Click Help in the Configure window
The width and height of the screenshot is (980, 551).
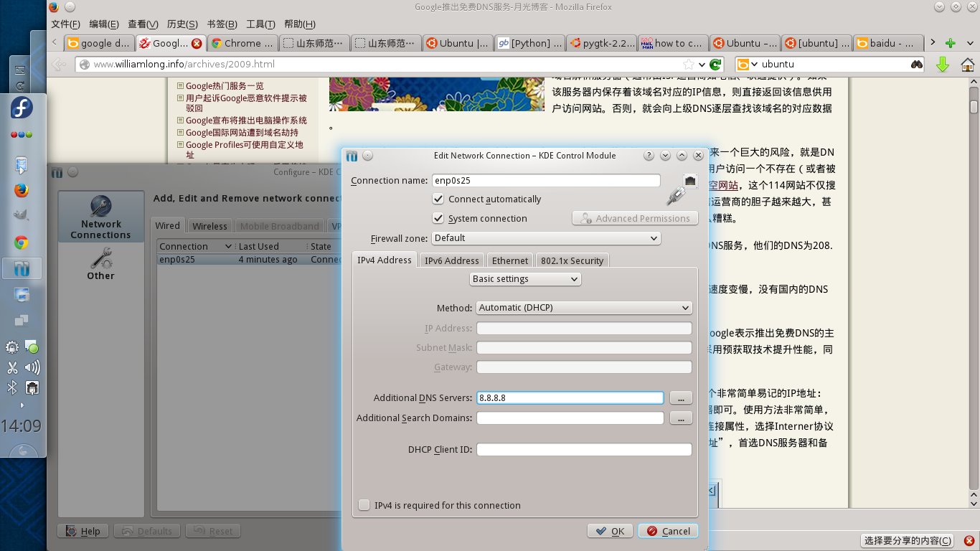pos(83,531)
